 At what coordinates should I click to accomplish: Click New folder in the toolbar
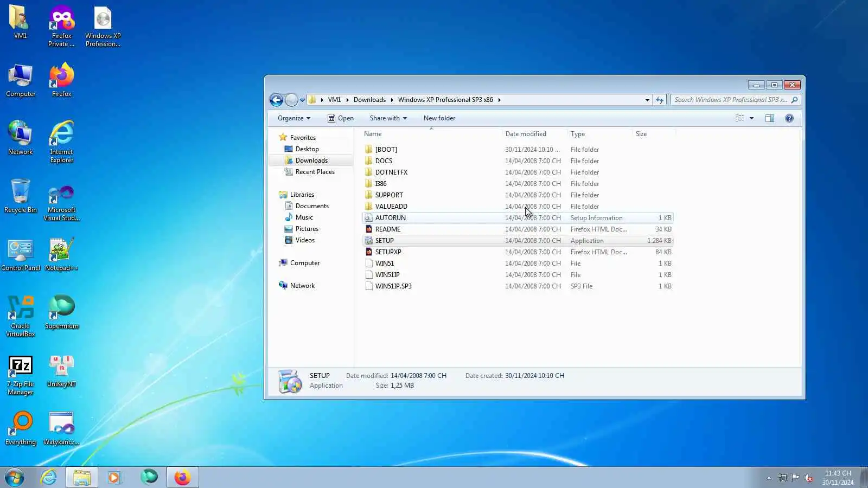click(439, 118)
